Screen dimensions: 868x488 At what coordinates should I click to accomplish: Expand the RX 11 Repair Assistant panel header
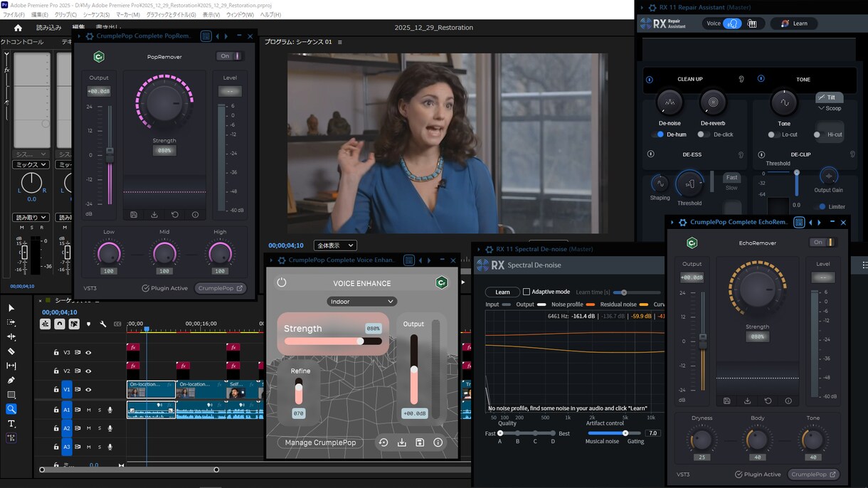(x=642, y=8)
